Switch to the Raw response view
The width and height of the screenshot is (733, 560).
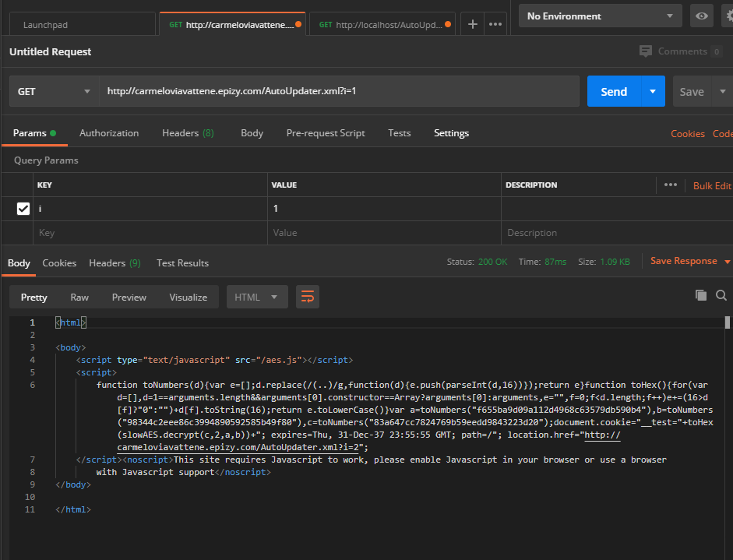pos(79,297)
